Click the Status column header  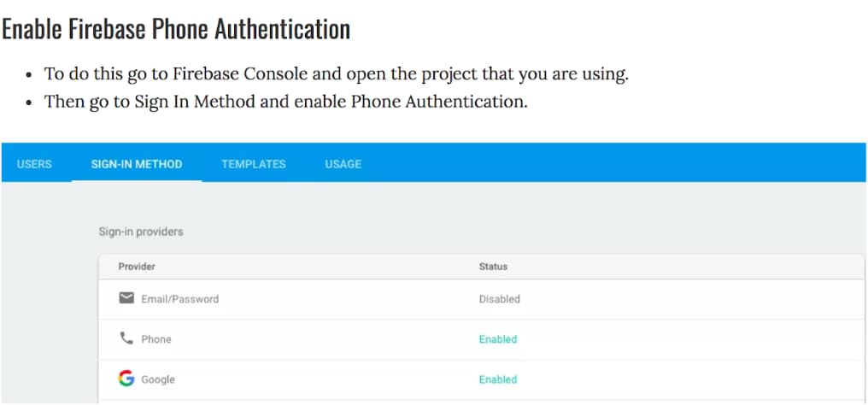(x=493, y=267)
